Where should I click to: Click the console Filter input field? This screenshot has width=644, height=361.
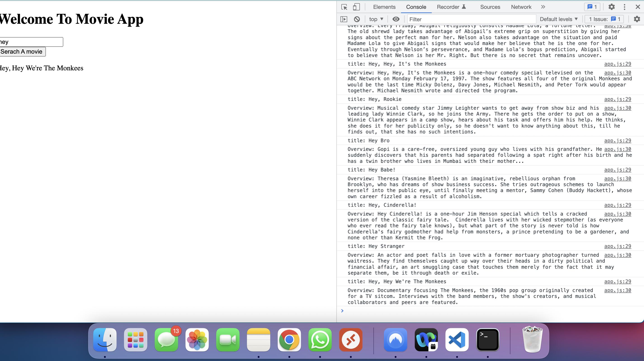coord(471,19)
